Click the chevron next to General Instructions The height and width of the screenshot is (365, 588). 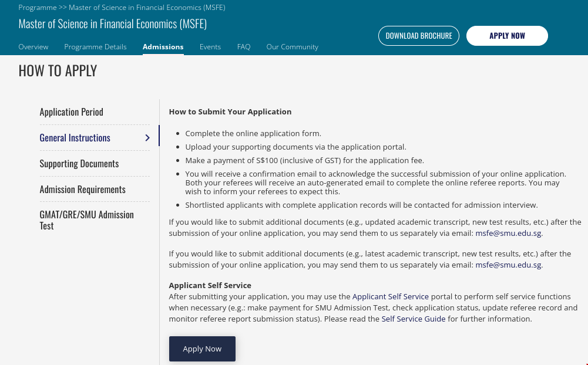tap(147, 138)
